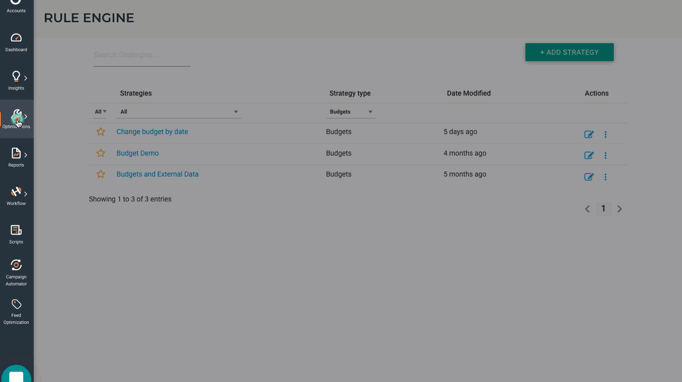Open the Reports document icon
The height and width of the screenshot is (382, 682).
click(x=16, y=153)
